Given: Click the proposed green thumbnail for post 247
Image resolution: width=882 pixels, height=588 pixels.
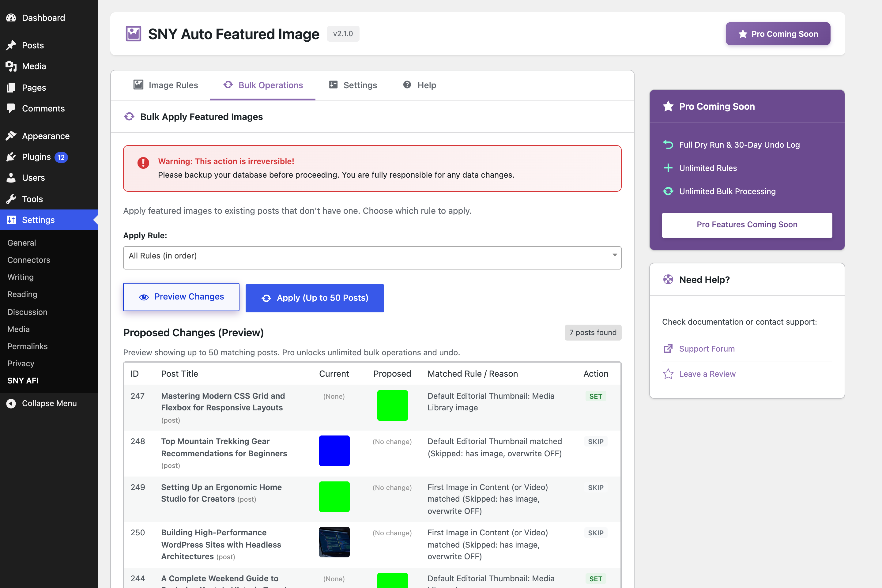Looking at the screenshot, I should (x=392, y=405).
